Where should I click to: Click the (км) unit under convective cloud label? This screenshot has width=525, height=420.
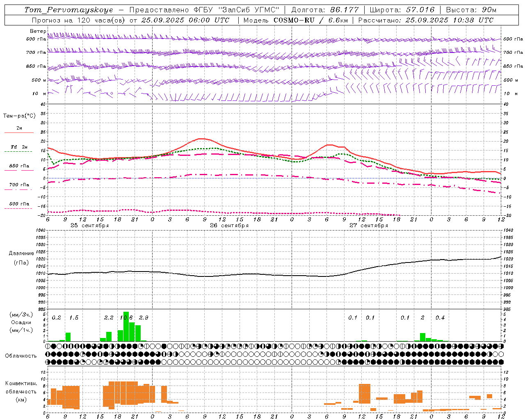pos(21,399)
